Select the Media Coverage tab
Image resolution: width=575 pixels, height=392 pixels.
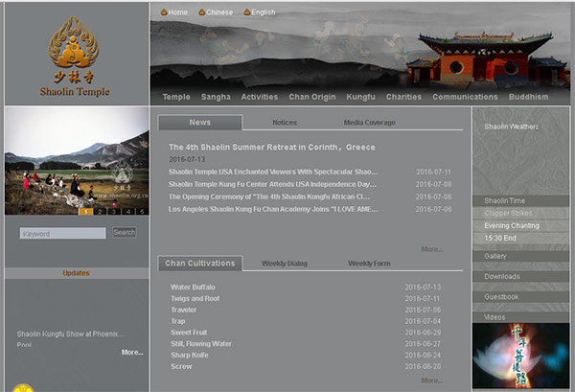pyautogui.click(x=369, y=123)
